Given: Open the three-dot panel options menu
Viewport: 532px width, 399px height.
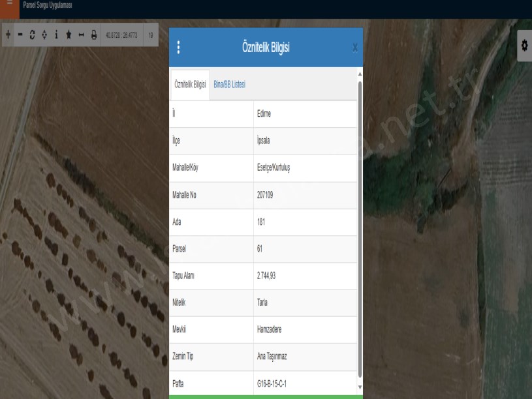Looking at the screenshot, I should [x=178, y=47].
